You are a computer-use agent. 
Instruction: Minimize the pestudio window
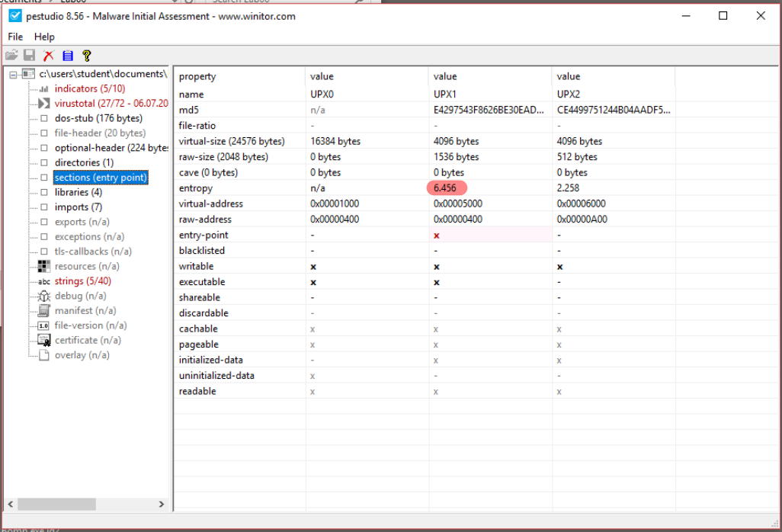686,16
